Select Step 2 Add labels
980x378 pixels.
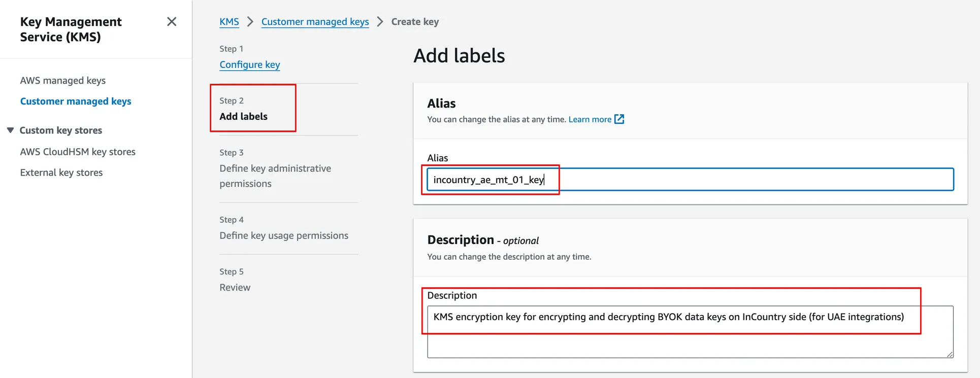coord(243,116)
